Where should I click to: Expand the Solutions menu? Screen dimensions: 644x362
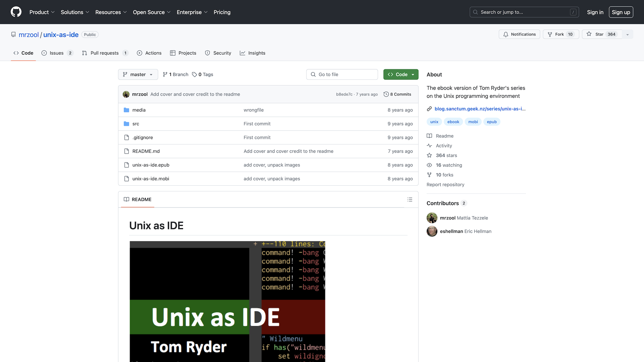click(75, 12)
